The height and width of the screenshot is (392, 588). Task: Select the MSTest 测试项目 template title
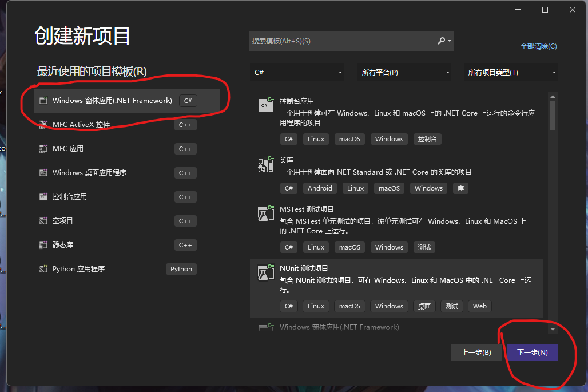[307, 209]
